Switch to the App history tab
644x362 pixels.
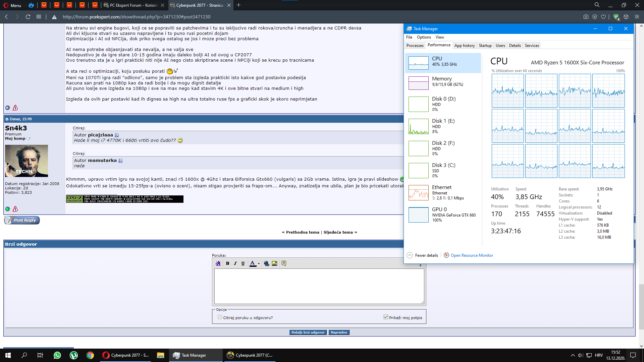click(x=464, y=46)
